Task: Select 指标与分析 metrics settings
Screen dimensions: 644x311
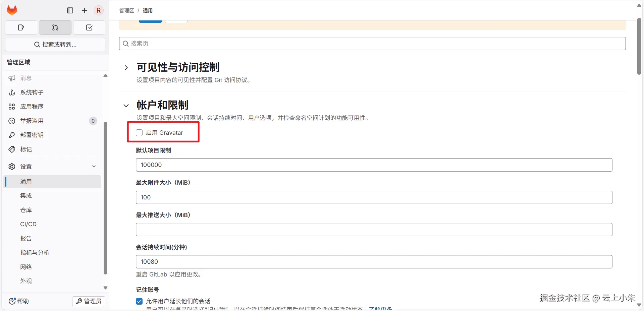Action: [x=53, y=253]
